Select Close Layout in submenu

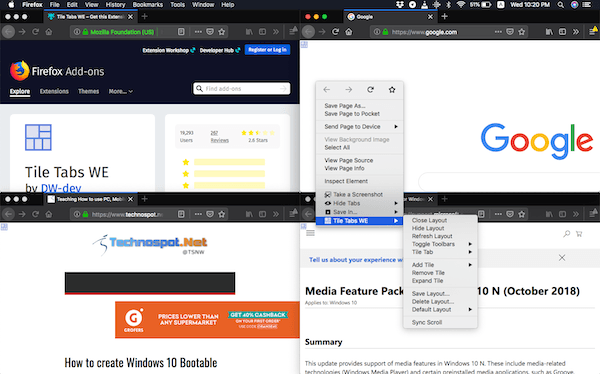(429, 220)
